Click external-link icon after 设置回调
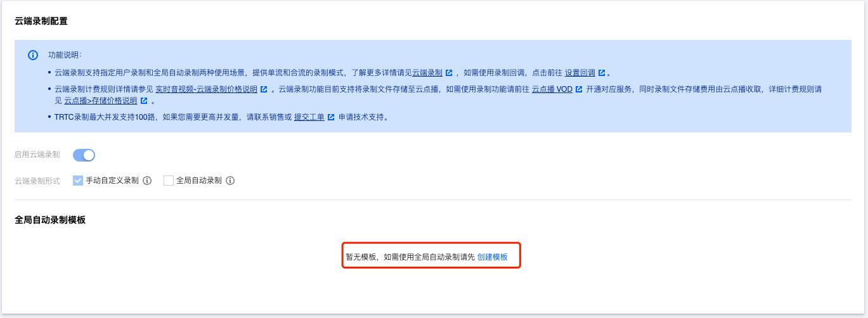Viewport: 868px width, 318px height. point(602,73)
